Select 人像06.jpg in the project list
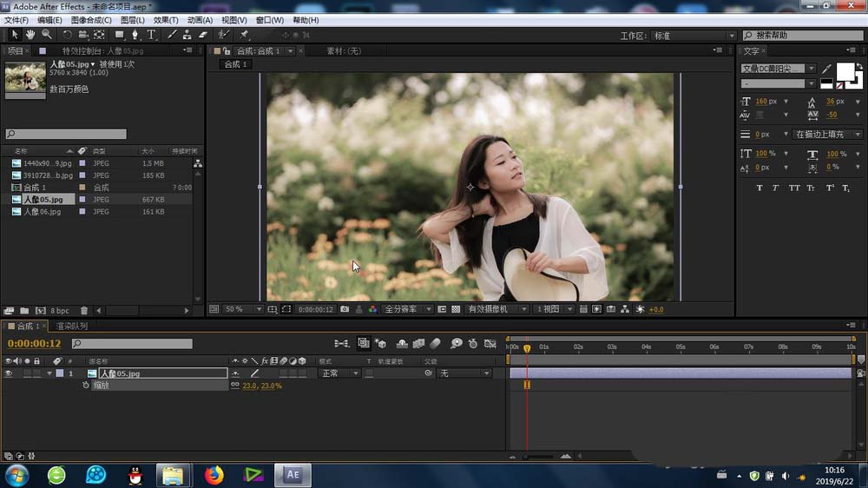 [x=43, y=211]
